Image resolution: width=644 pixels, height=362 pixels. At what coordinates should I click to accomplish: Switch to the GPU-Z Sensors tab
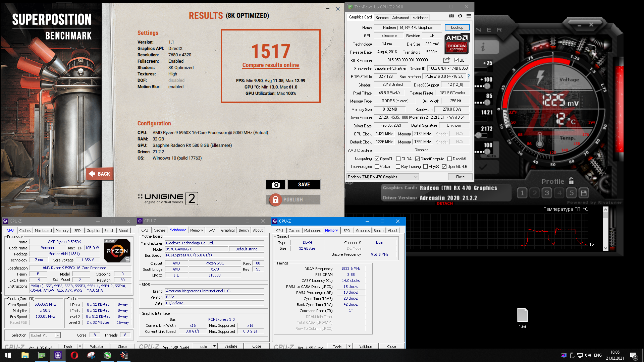pos(382,18)
